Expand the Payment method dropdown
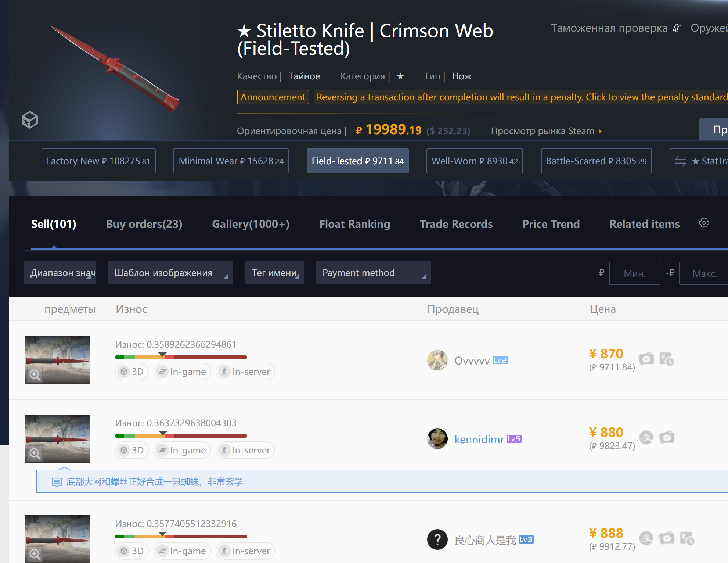728x563 pixels. tap(373, 273)
